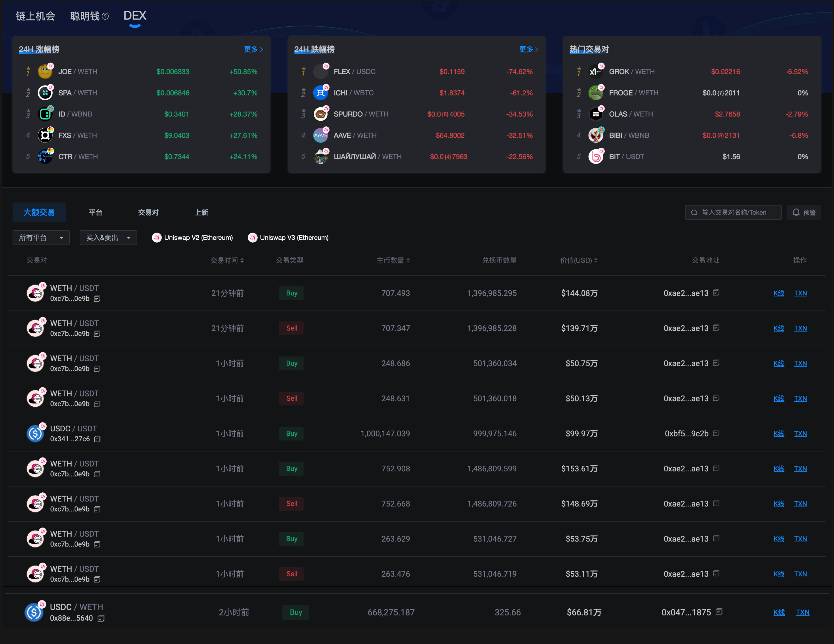Open K线 for the first WETH/USDT trade
Viewport: 834px width, 644px height.
click(x=779, y=293)
